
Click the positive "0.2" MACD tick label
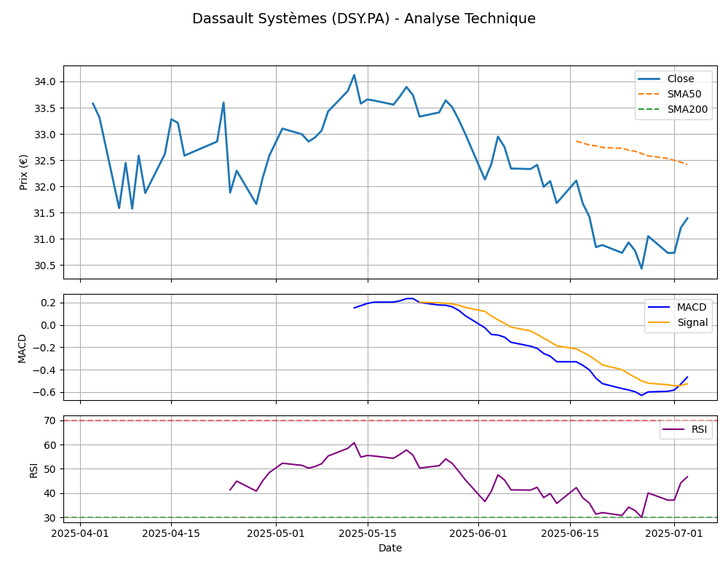coord(48,303)
